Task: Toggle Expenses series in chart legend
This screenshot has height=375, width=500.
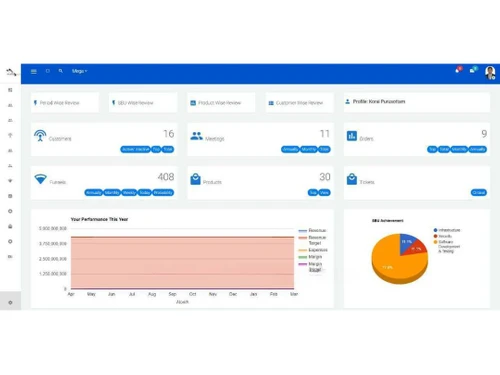Action: click(x=313, y=250)
